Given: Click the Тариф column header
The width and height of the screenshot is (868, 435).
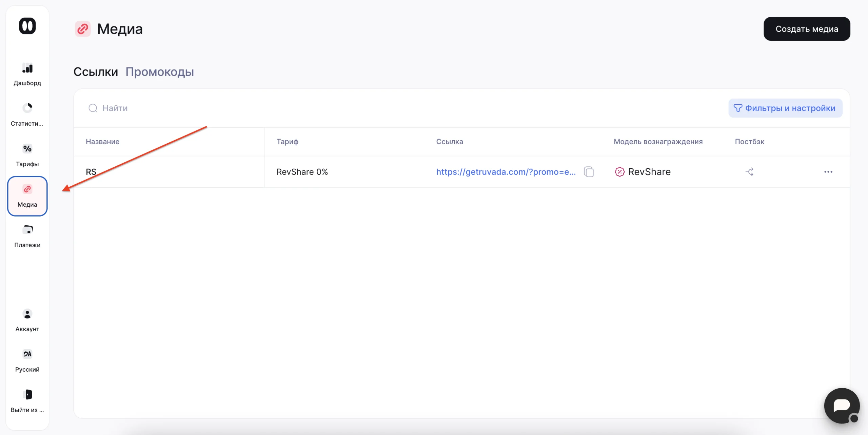Looking at the screenshot, I should (288, 142).
